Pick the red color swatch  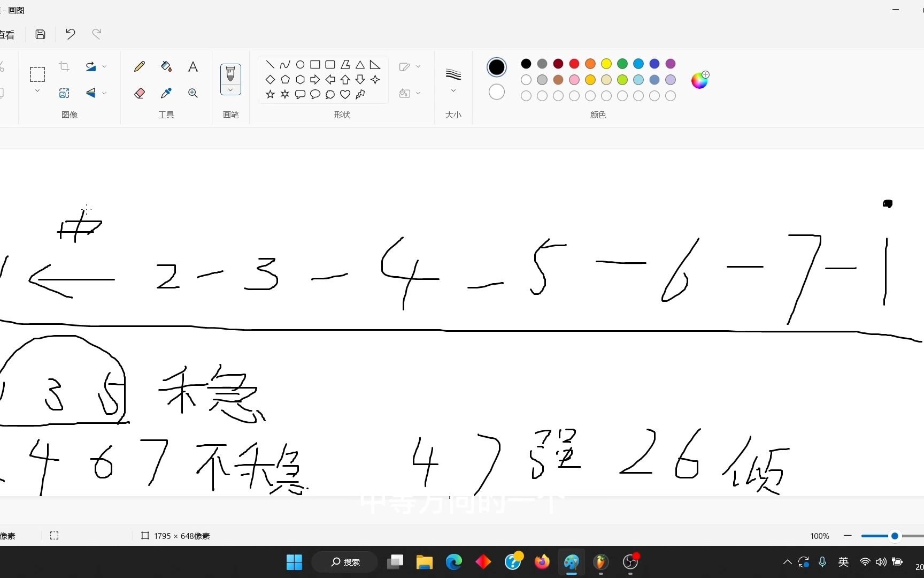point(574,64)
